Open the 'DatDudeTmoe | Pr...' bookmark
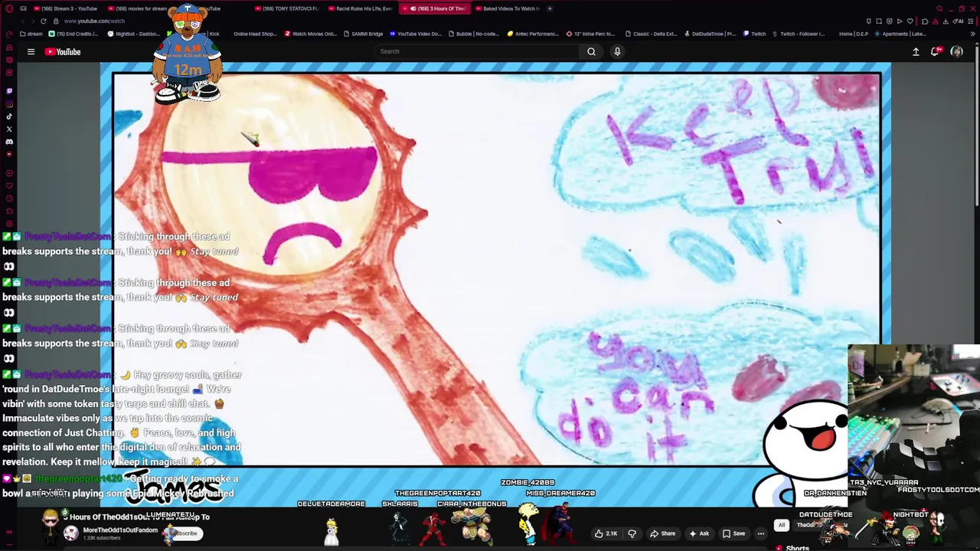The image size is (980, 551). pyautogui.click(x=710, y=34)
